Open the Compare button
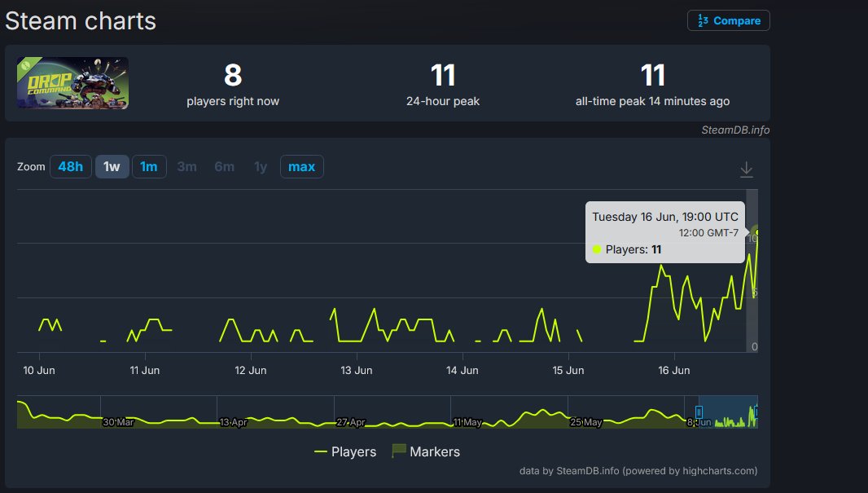 729,20
